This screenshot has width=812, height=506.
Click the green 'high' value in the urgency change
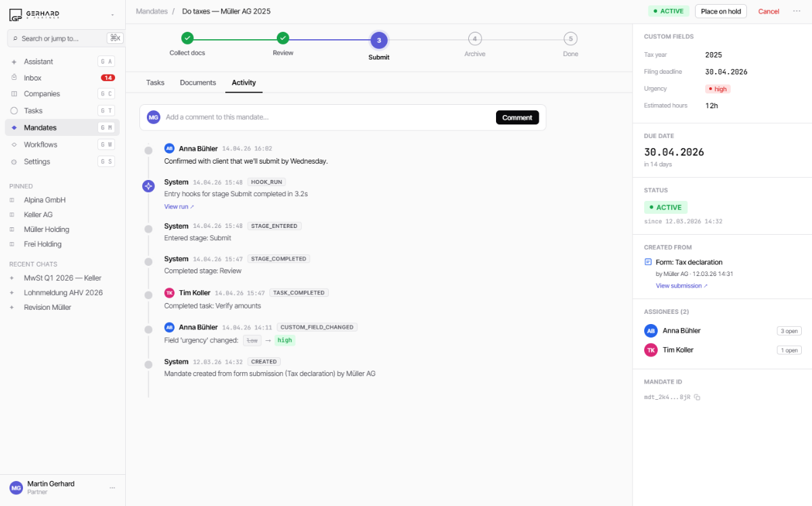pos(285,340)
